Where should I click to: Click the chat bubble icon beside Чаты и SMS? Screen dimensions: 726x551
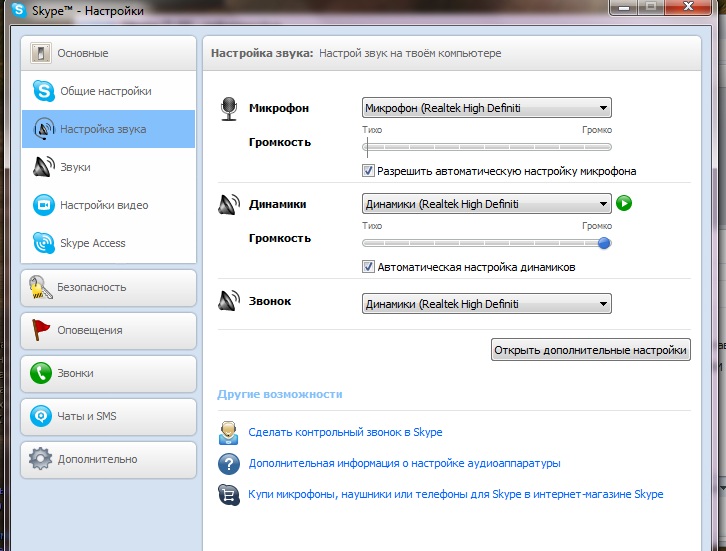click(x=41, y=416)
